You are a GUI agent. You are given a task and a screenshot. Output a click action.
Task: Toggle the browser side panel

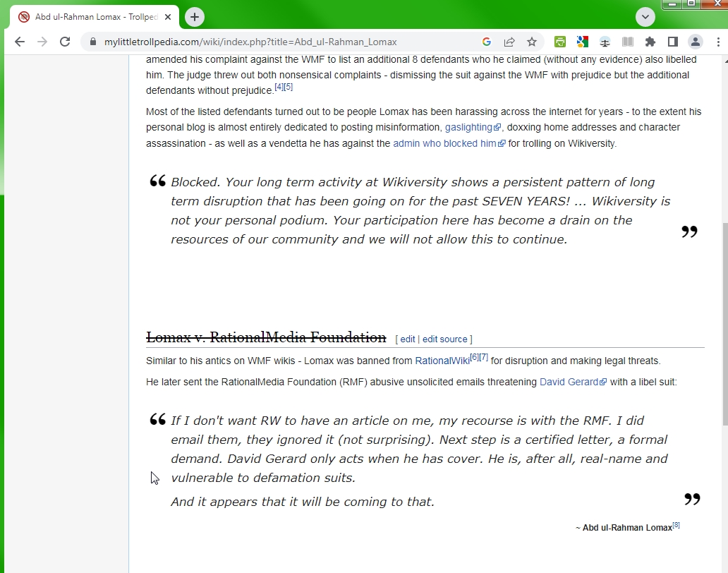coord(673,42)
